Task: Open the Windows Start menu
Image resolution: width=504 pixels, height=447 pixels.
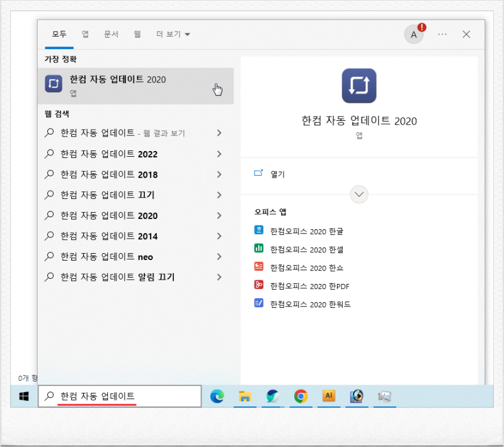Action: 24,396
